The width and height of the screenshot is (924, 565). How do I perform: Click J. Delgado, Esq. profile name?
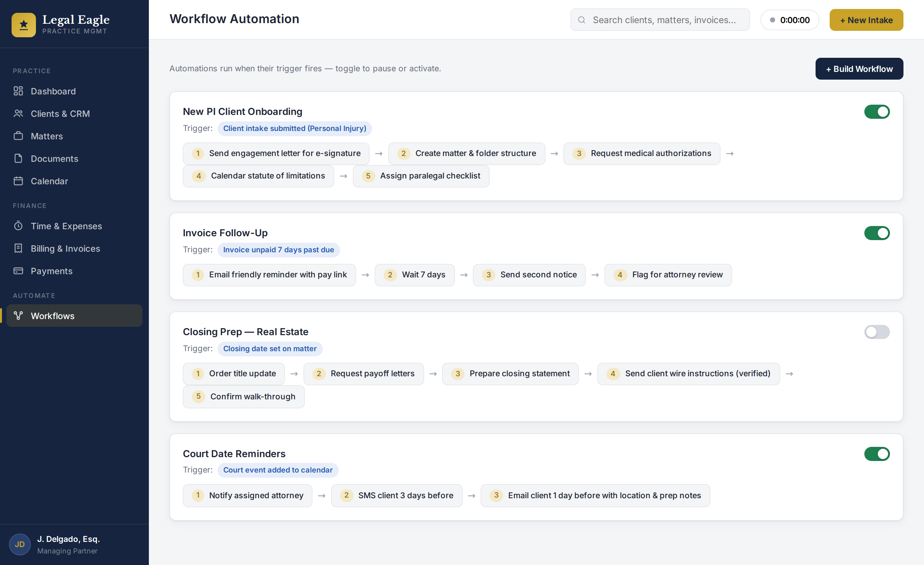(68, 539)
